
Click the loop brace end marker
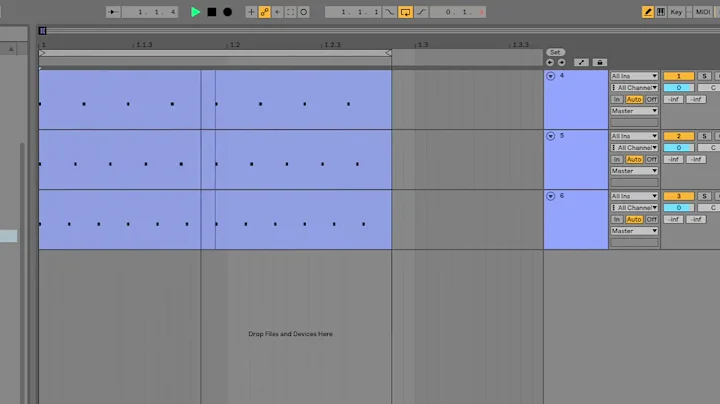point(388,53)
